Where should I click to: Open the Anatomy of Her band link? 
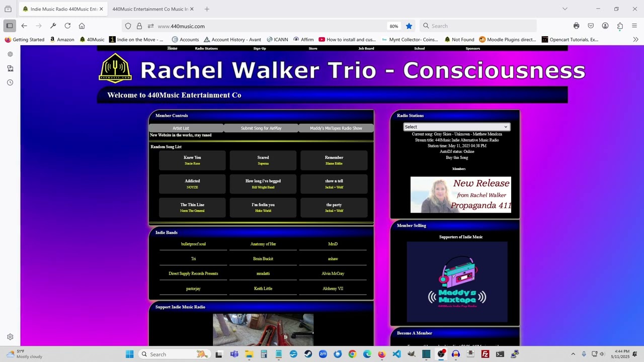point(263,244)
